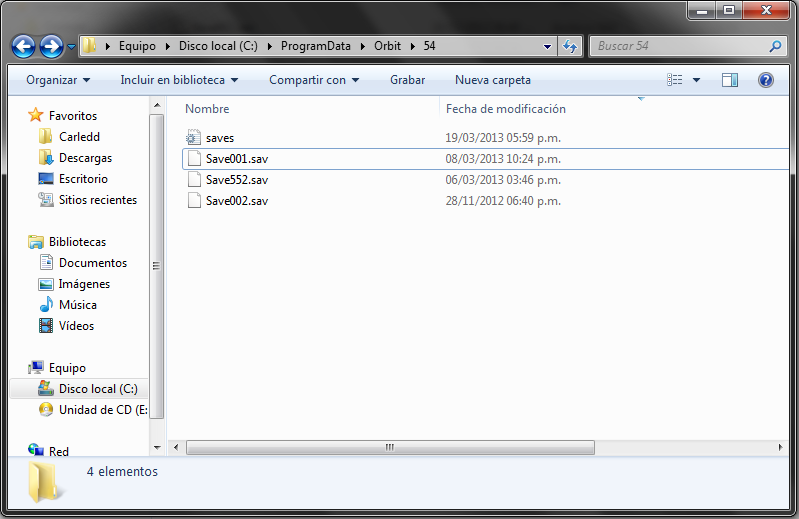Select ProgramData in the address breadcrumb
The image size is (799, 519).
(x=315, y=46)
